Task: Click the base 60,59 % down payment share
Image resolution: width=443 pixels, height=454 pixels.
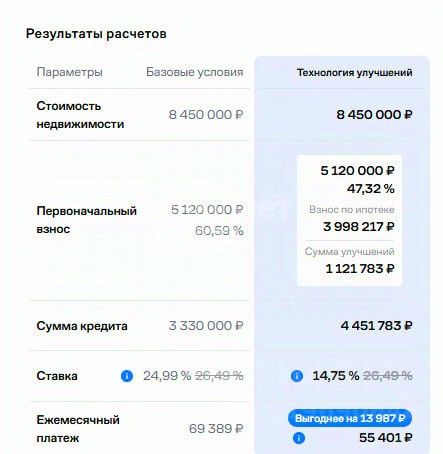Action: (219, 231)
